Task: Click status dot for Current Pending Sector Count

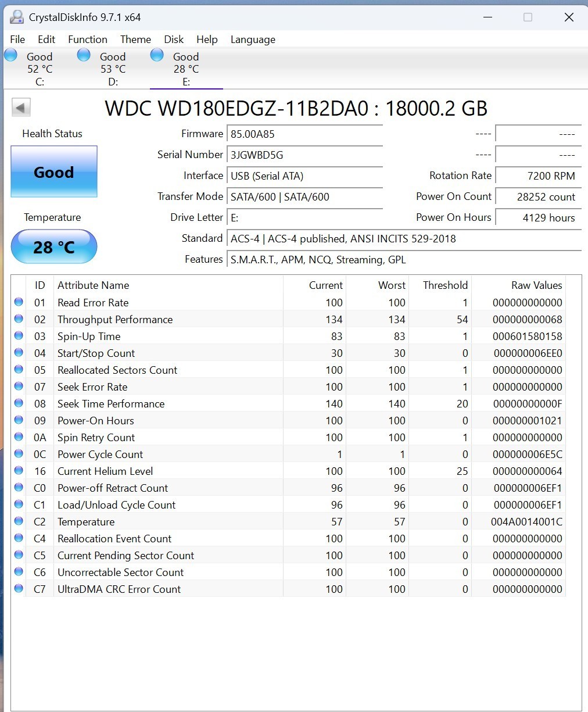Action: coord(19,555)
